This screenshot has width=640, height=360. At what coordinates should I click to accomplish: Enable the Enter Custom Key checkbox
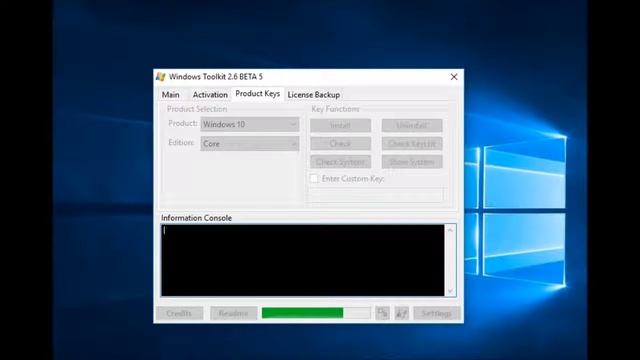[314, 179]
